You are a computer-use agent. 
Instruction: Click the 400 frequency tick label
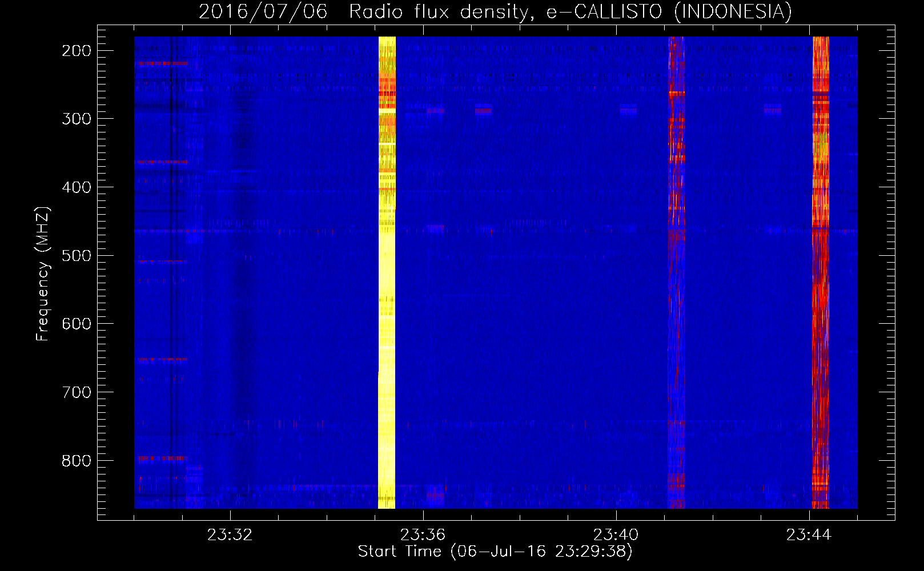coord(77,187)
